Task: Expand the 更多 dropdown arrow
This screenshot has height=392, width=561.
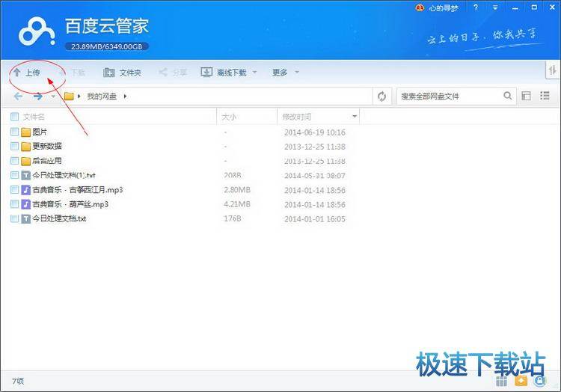Action: [297, 73]
